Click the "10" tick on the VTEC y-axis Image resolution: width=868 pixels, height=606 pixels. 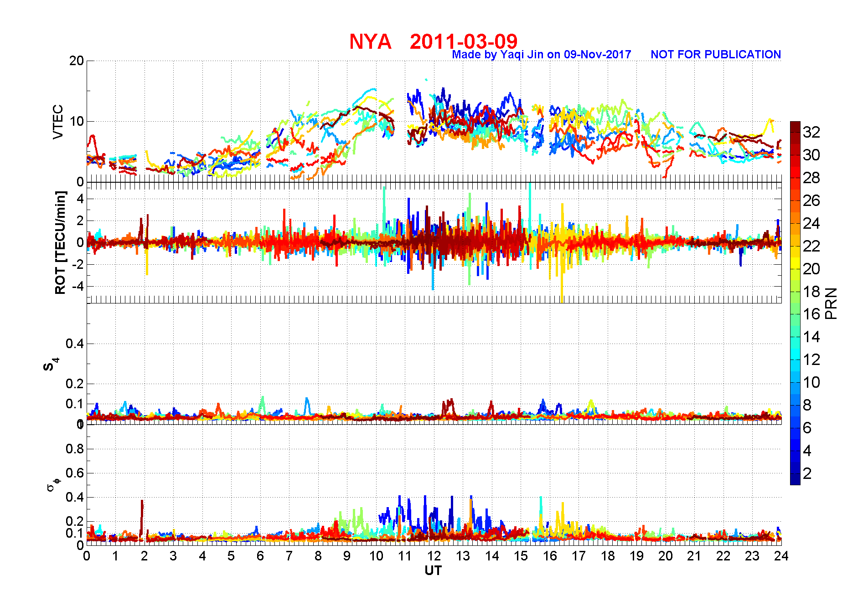click(76, 121)
